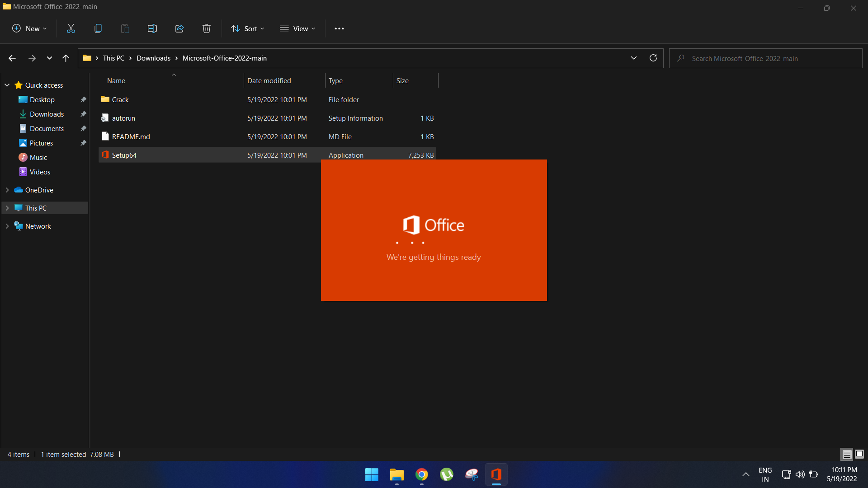Select the Setup64 application file
Viewport: 868px width, 488px height.
click(124, 155)
